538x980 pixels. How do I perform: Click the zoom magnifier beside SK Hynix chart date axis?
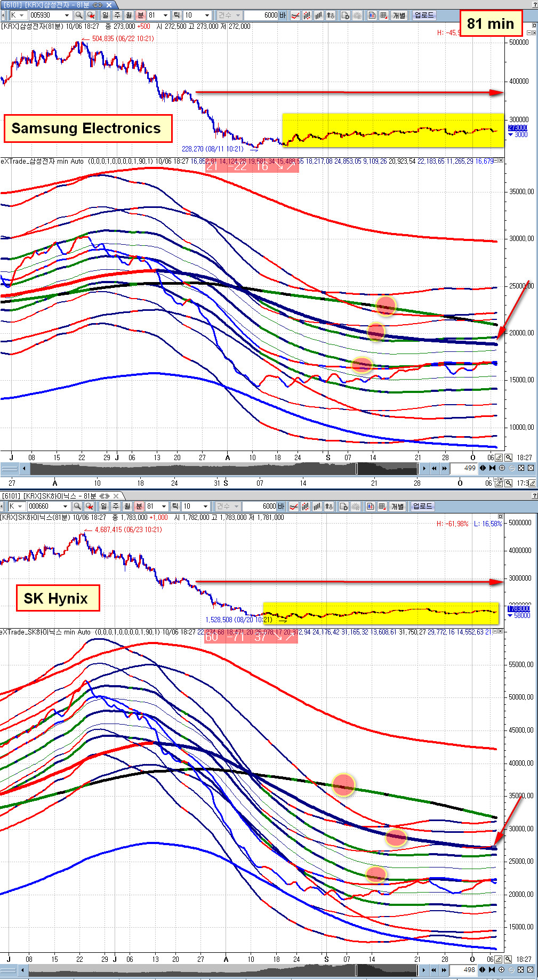point(509,959)
